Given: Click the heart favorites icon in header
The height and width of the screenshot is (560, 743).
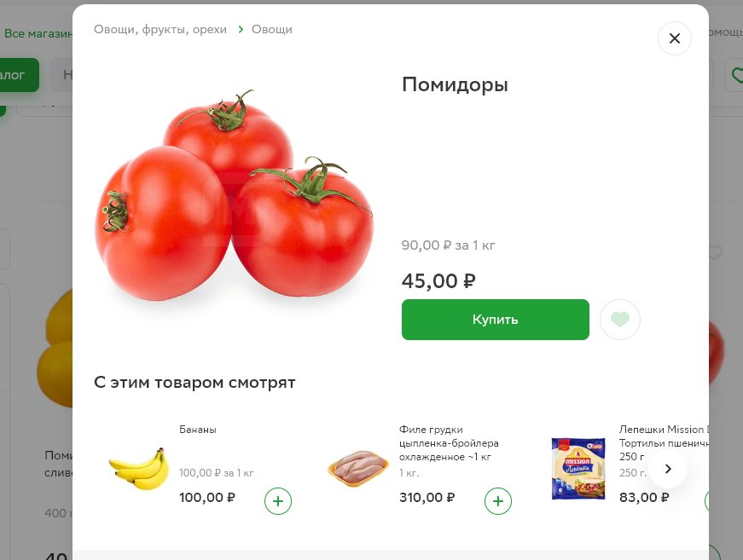Looking at the screenshot, I should (x=736, y=75).
